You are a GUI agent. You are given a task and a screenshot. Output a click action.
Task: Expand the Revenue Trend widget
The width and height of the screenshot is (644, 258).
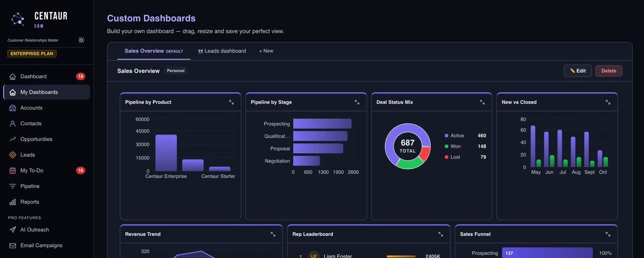point(273,234)
